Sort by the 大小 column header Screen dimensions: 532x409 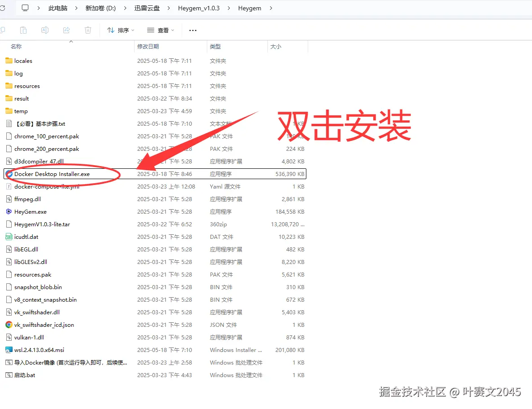point(276,47)
